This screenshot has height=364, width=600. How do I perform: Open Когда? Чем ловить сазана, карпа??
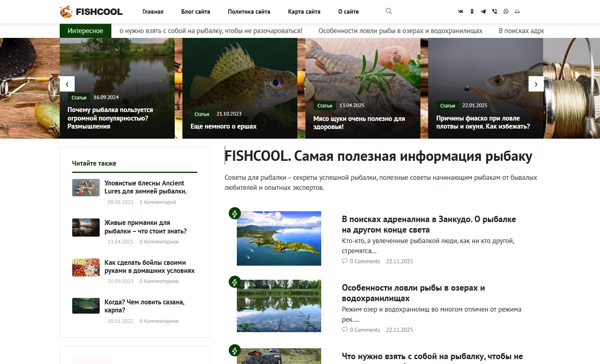pos(144,306)
